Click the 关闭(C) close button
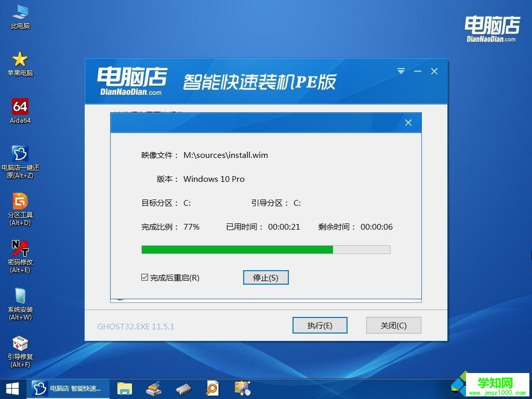 click(x=393, y=325)
